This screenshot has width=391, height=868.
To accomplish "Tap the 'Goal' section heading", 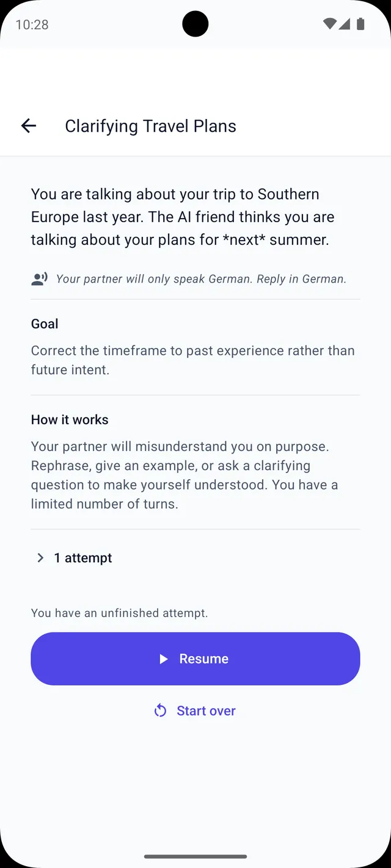I will point(45,324).
